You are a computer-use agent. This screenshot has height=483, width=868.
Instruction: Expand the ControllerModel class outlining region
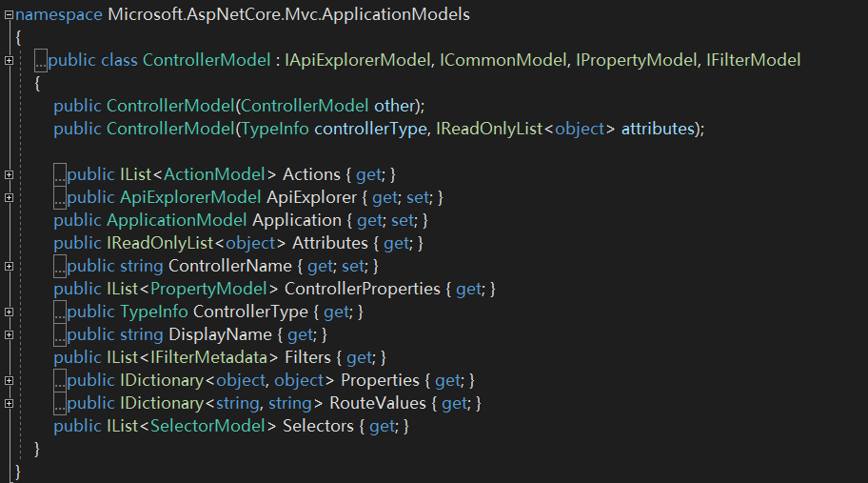[x=9, y=60]
